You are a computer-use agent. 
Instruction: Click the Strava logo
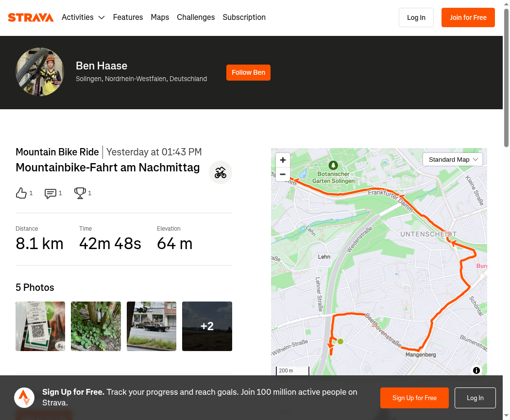31,17
